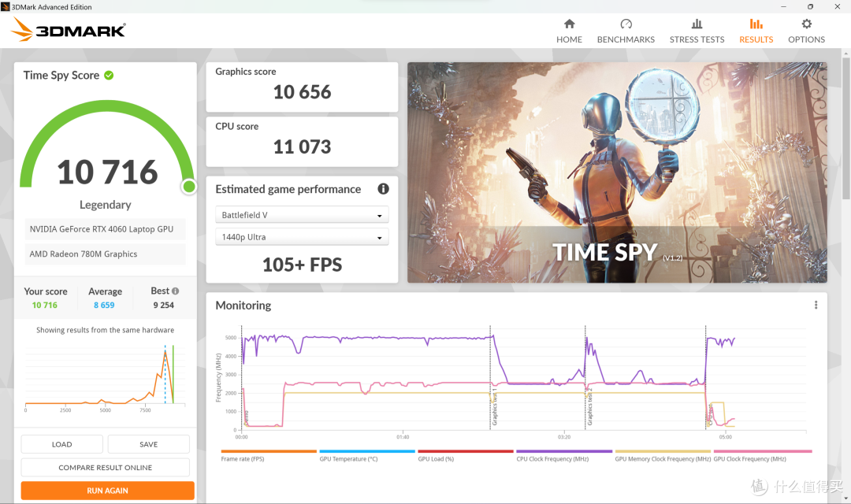Click the Estimated game performance info icon
Viewport: 851px width, 504px height.
(383, 189)
